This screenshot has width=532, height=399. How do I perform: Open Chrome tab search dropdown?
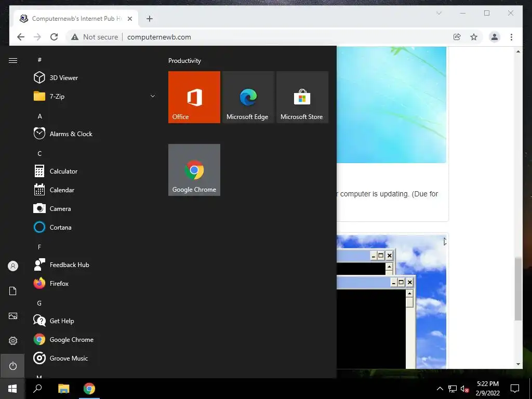(x=438, y=13)
